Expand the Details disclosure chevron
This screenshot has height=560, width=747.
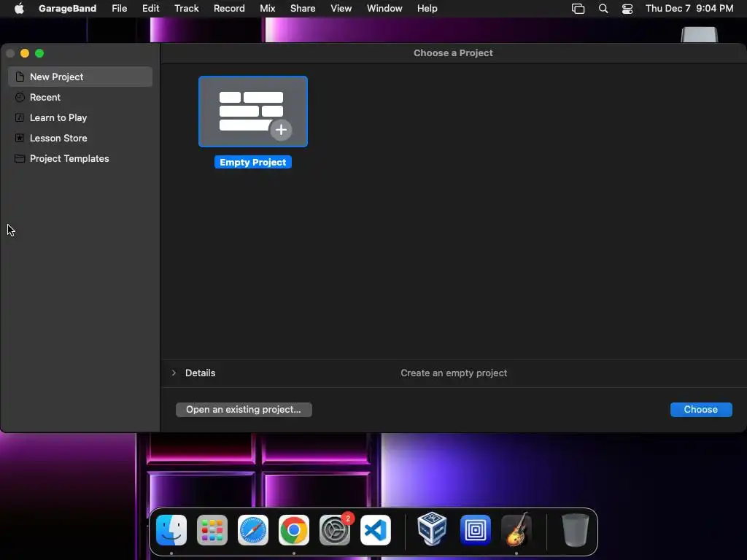pos(174,373)
